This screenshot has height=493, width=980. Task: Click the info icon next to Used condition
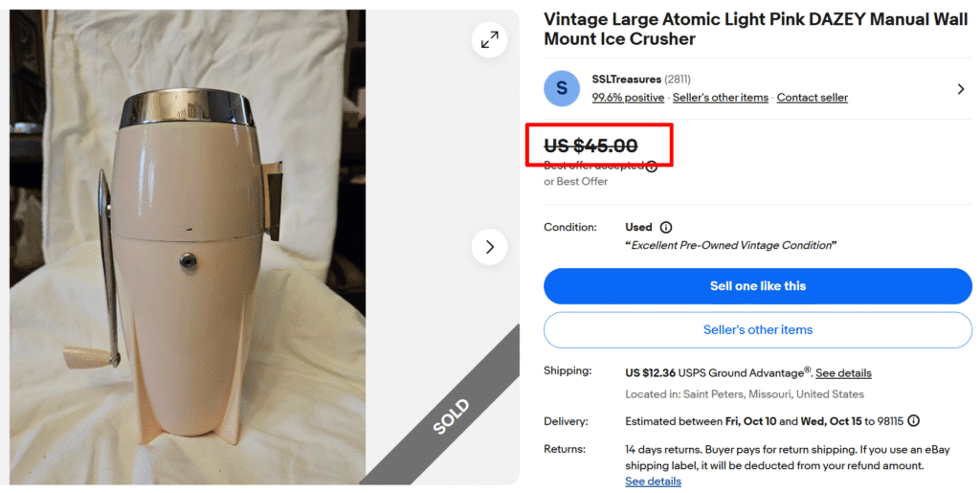[666, 228]
